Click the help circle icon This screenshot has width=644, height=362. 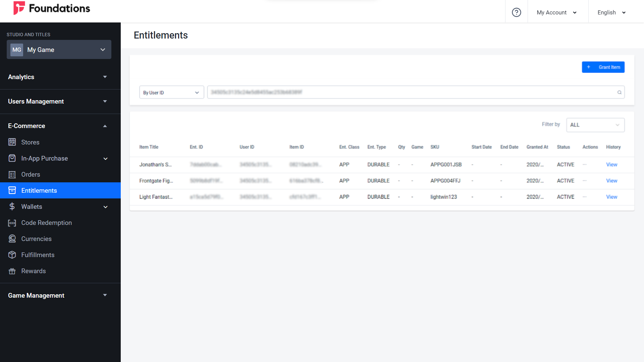(516, 12)
